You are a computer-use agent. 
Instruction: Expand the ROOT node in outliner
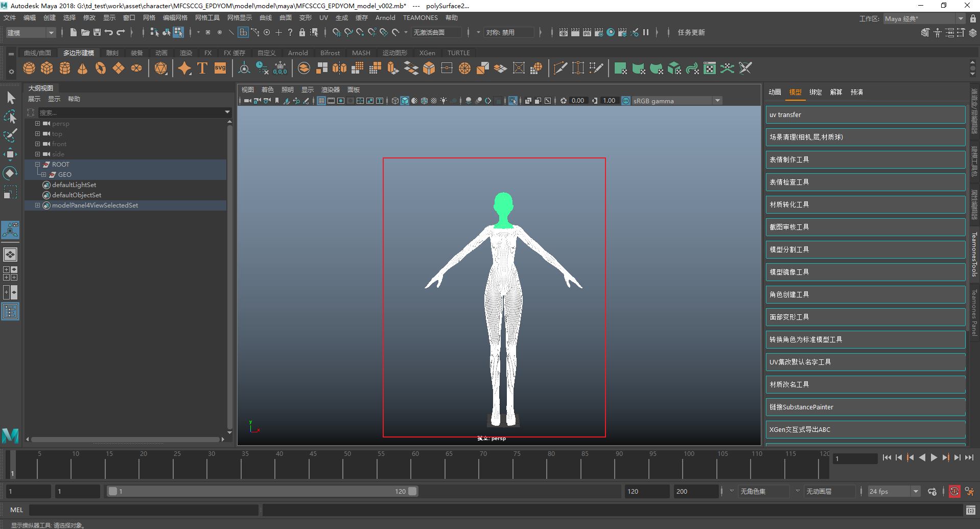coord(37,165)
